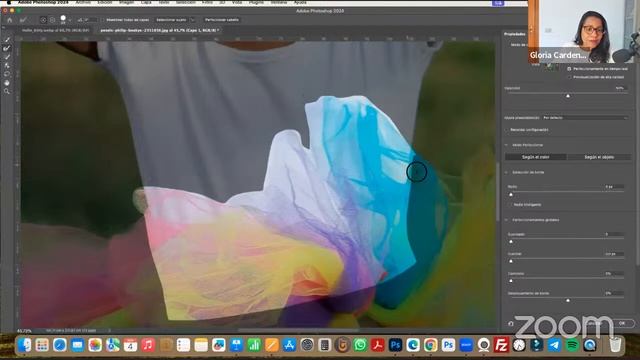Select the Zoom magnifier tool
Screen dimensions: 640x360
click(x=7, y=91)
